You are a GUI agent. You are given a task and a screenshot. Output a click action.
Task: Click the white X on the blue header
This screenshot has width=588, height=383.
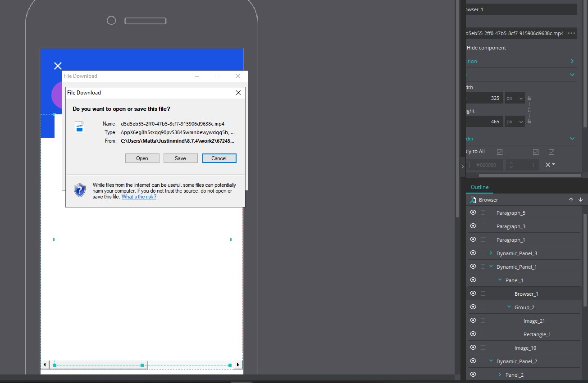pyautogui.click(x=58, y=66)
